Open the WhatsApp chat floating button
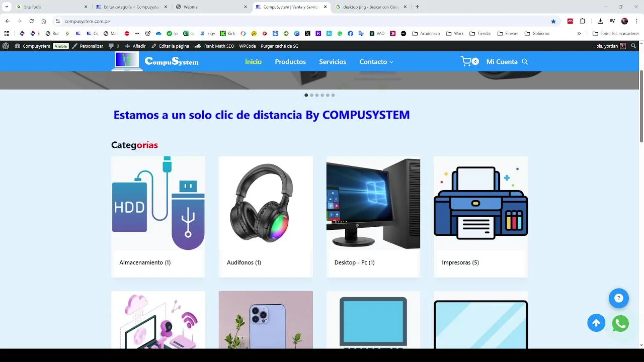Image resolution: width=644 pixels, height=362 pixels. pyautogui.click(x=620, y=323)
